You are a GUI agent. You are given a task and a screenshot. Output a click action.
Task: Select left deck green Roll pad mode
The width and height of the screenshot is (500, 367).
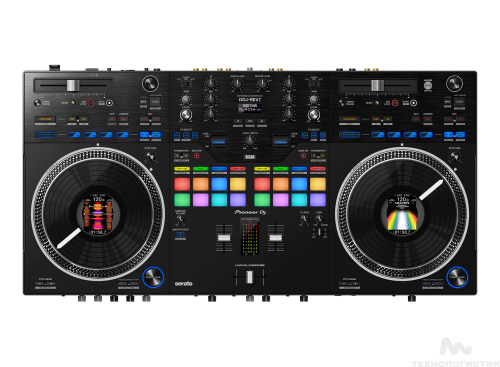(201, 169)
